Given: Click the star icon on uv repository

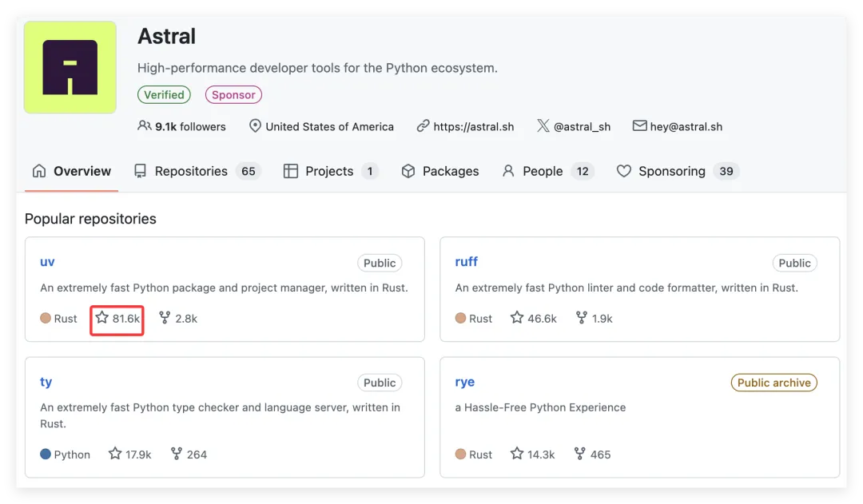Looking at the screenshot, I should (101, 318).
